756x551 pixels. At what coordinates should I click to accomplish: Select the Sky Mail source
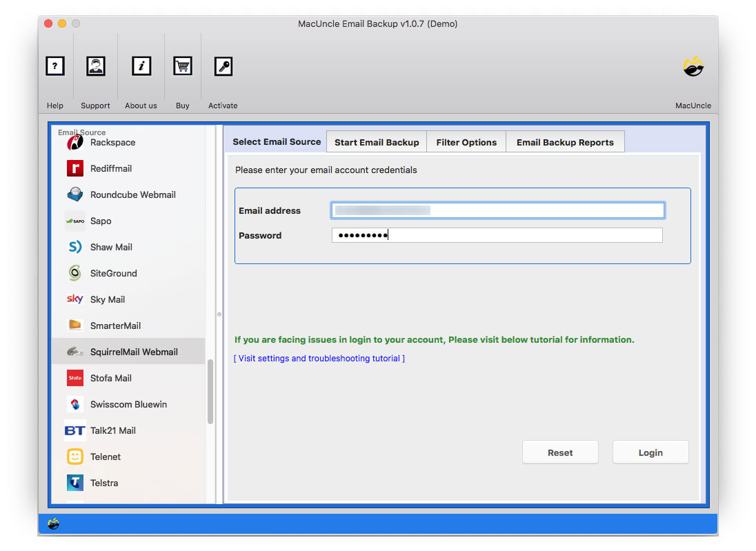[107, 299]
